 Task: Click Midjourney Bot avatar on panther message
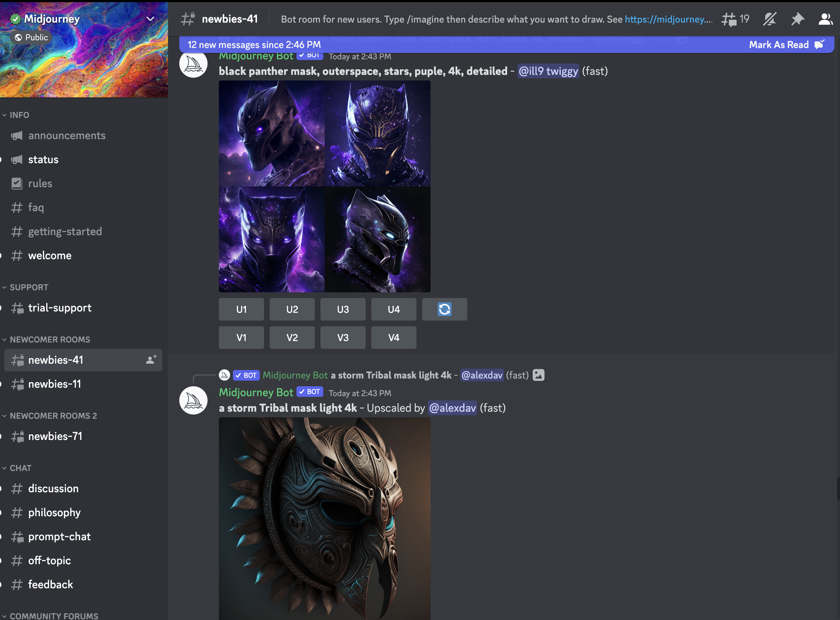[193, 64]
